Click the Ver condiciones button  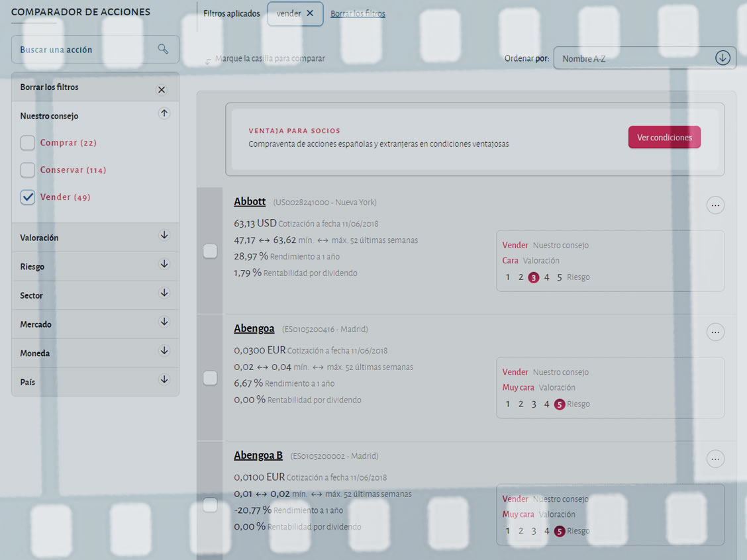[664, 138]
